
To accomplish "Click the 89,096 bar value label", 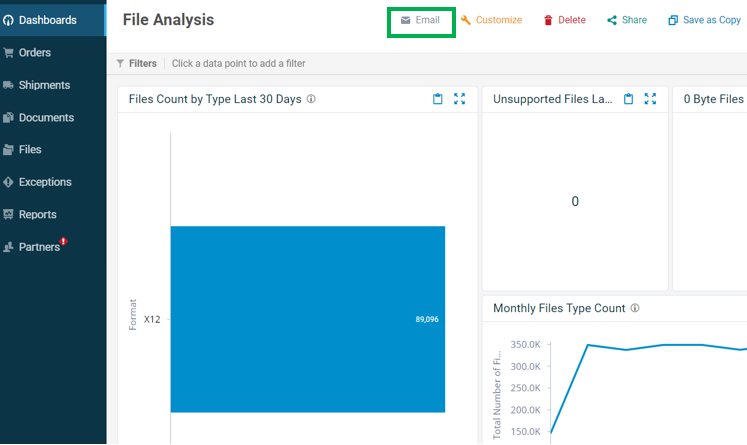I will (427, 319).
